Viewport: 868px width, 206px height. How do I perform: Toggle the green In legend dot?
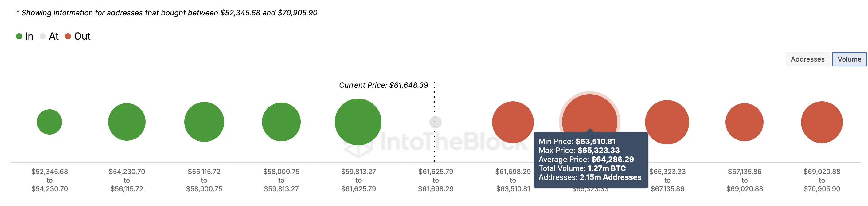(19, 36)
